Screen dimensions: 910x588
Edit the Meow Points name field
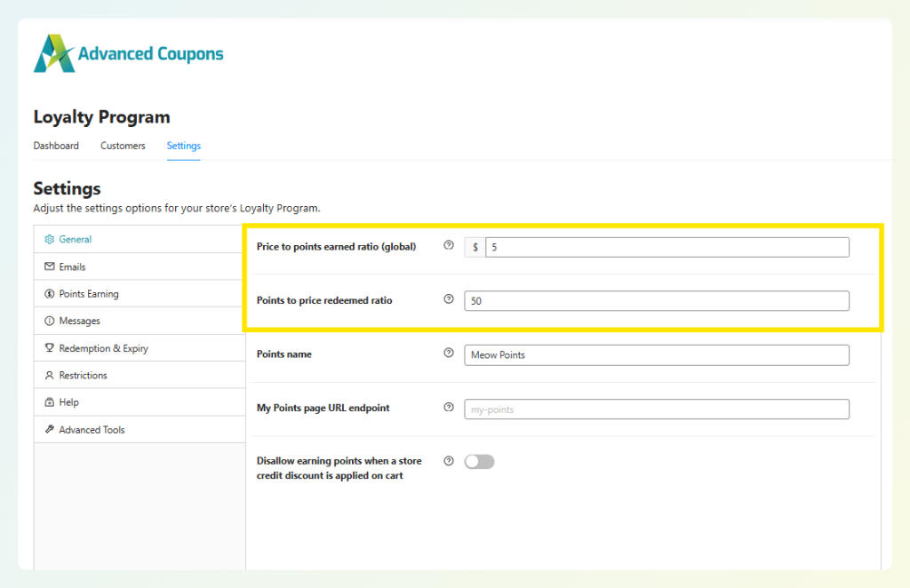pos(656,355)
